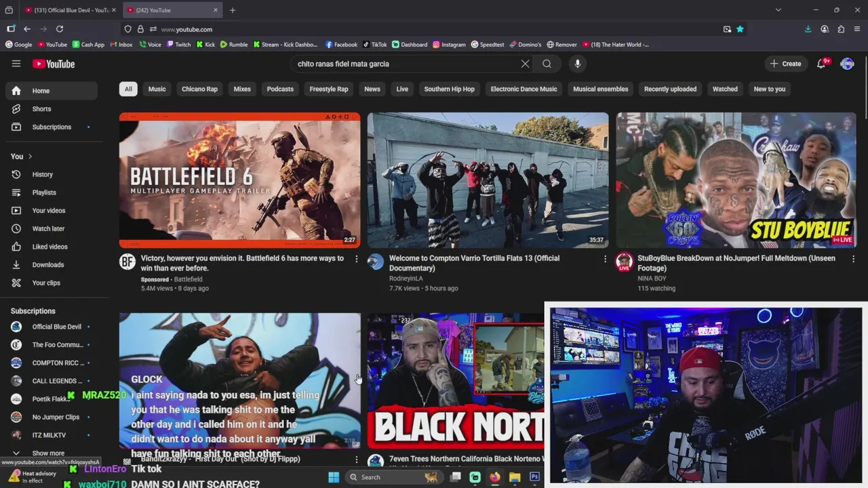Click RodneyinLA channel avatar

[x=376, y=262]
